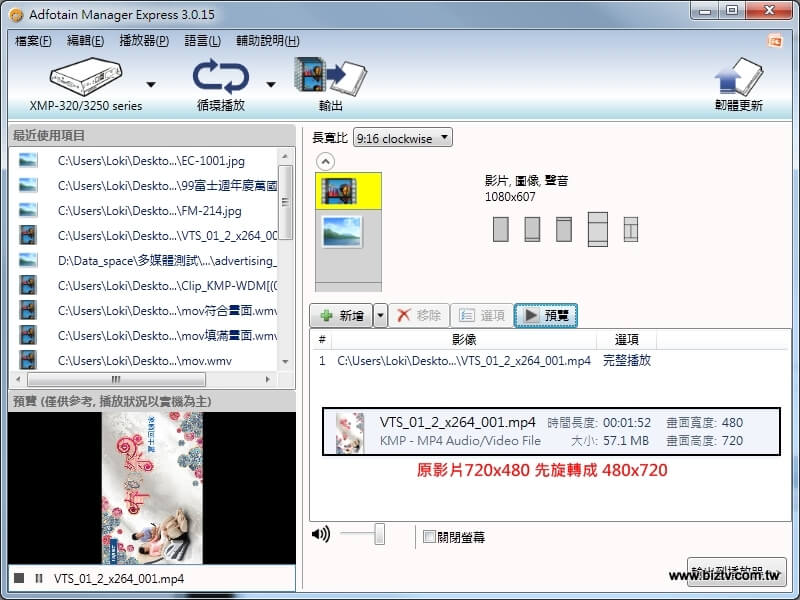800x600 pixels.
Task: Click the 預覽 preview button
Action: coord(546,315)
